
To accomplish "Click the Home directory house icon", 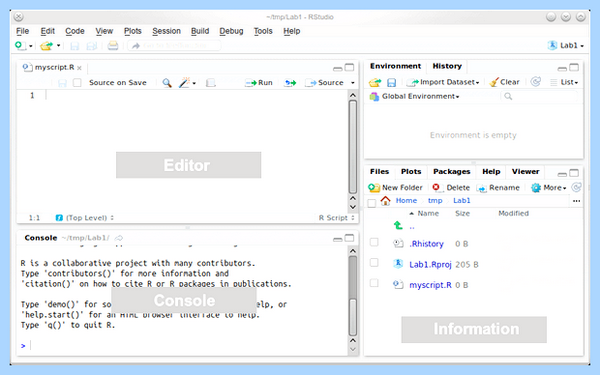I will coord(385,201).
